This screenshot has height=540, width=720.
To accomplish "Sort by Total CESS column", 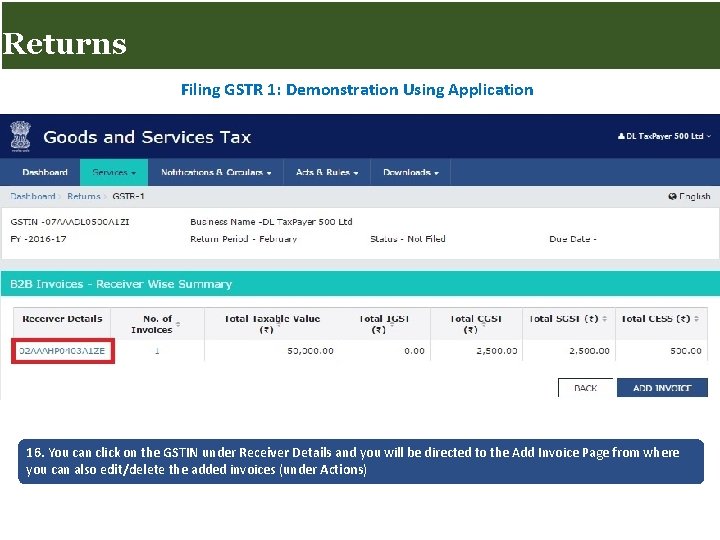I will (x=697, y=319).
